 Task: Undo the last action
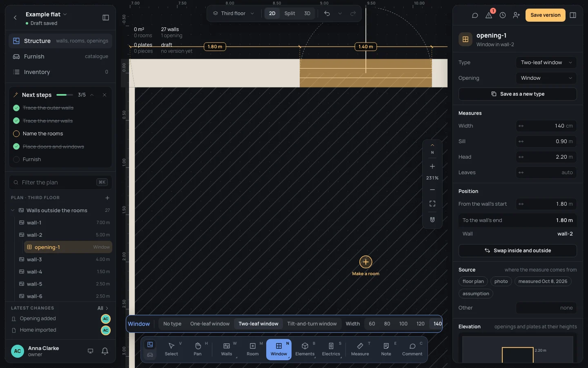point(327,13)
